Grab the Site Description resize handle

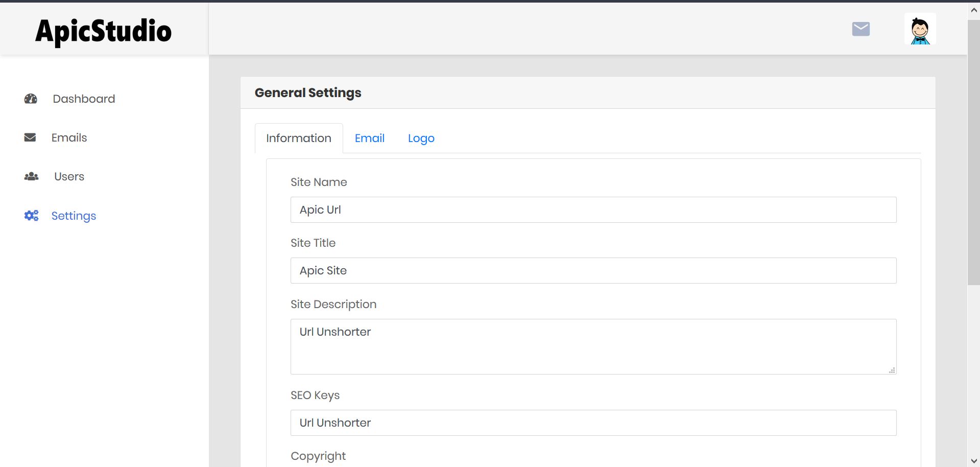(892, 370)
